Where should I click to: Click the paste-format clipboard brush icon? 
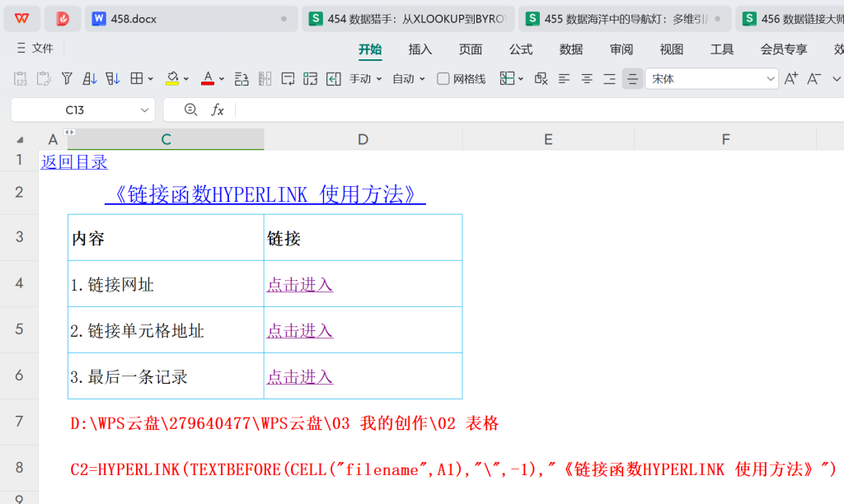[x=44, y=79]
